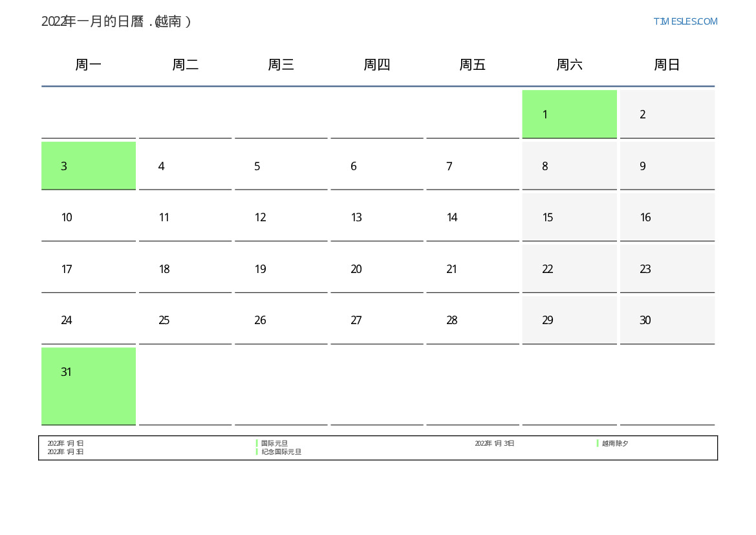Viewport: 756px width, 535px height.
Task: Select date 7 in the calendar
Action: pyautogui.click(x=473, y=166)
